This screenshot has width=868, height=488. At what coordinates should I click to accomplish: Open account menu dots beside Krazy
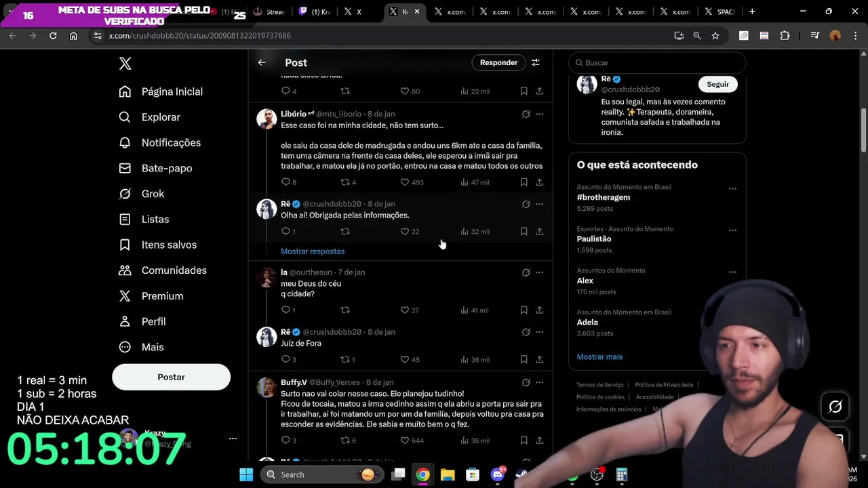(233, 439)
